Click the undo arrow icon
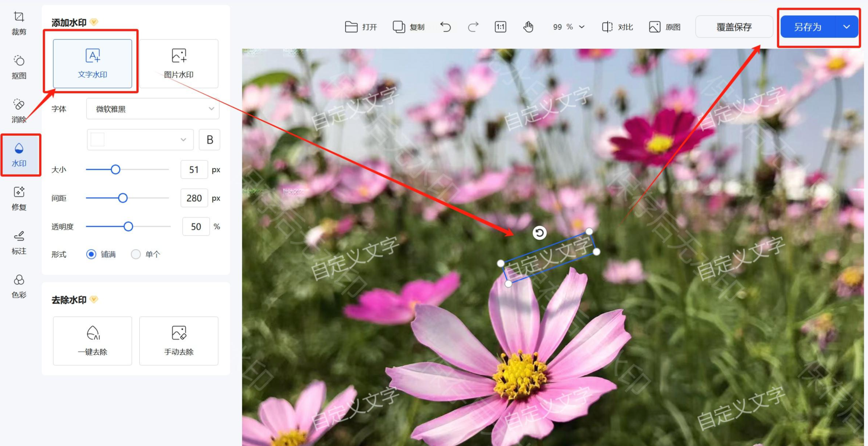The image size is (868, 446). click(x=445, y=27)
